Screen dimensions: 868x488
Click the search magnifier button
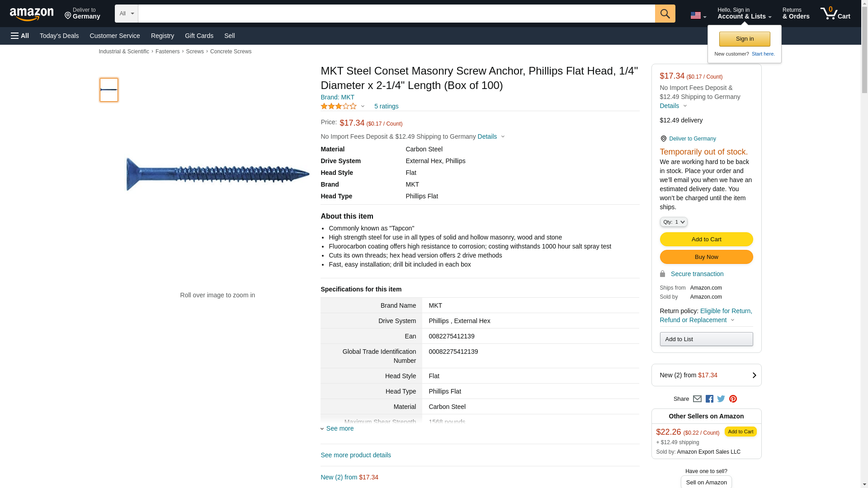[x=665, y=14]
